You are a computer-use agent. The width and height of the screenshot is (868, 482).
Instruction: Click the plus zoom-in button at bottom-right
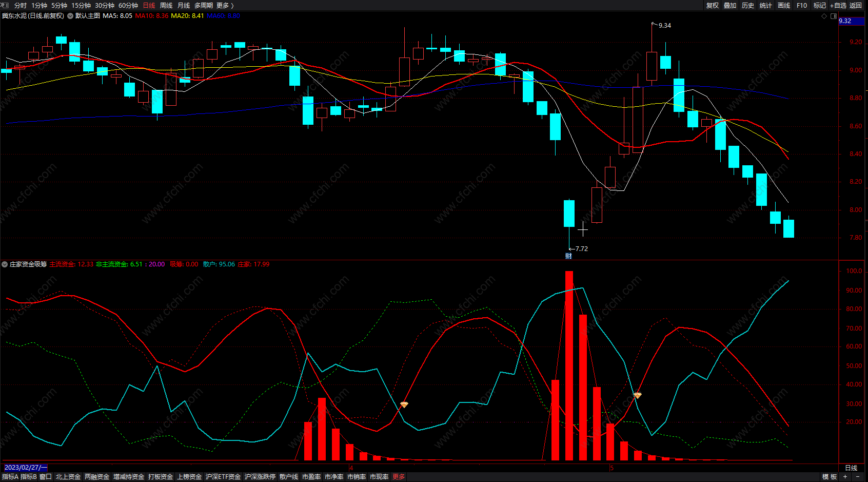tap(845, 477)
